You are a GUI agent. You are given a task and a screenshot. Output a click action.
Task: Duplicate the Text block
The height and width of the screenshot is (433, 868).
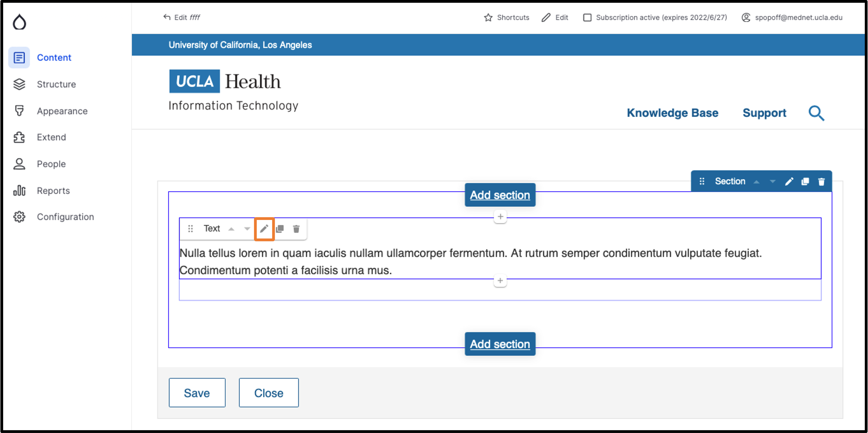(280, 229)
